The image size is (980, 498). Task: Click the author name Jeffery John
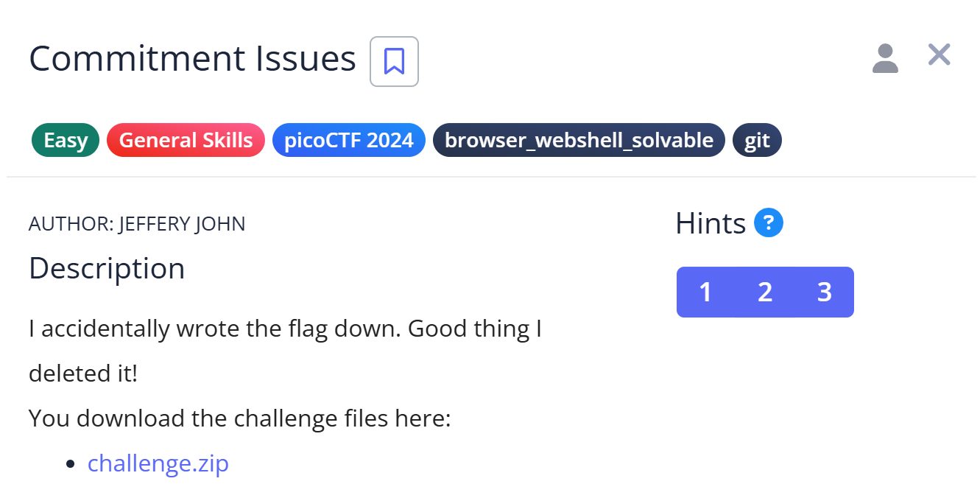(182, 223)
